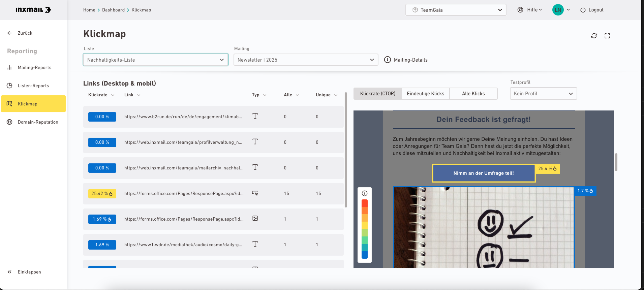Expand the Testprofil dropdown showing Kein Profil
644x290 pixels.
point(544,93)
